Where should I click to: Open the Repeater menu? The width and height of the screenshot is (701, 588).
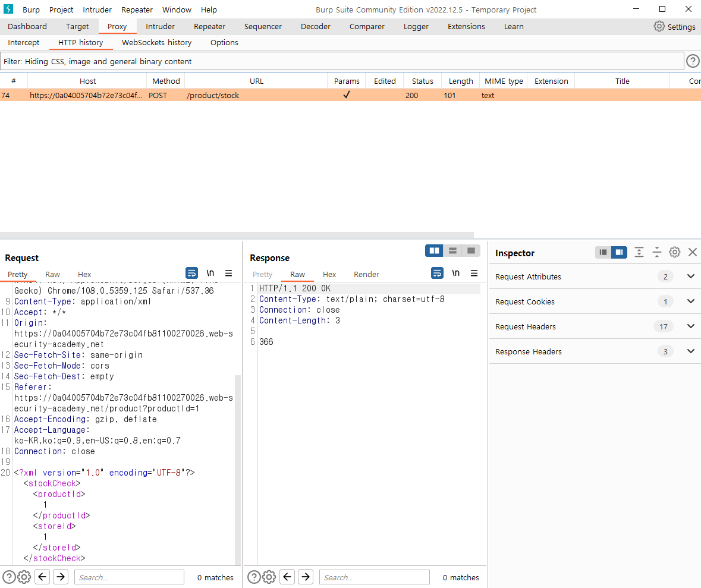137,10
